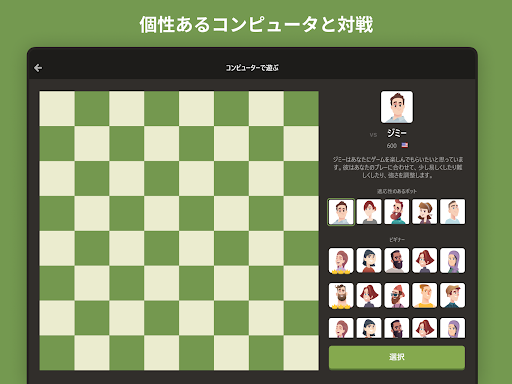Choose the red-haired woman bot in the adaptive row

tap(369, 212)
